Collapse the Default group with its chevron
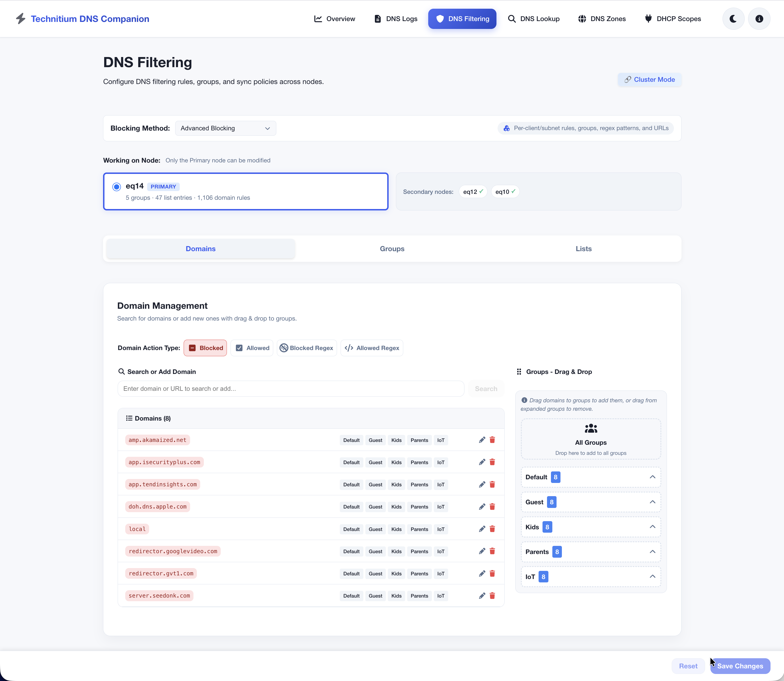This screenshot has height=681, width=784. 653,477
